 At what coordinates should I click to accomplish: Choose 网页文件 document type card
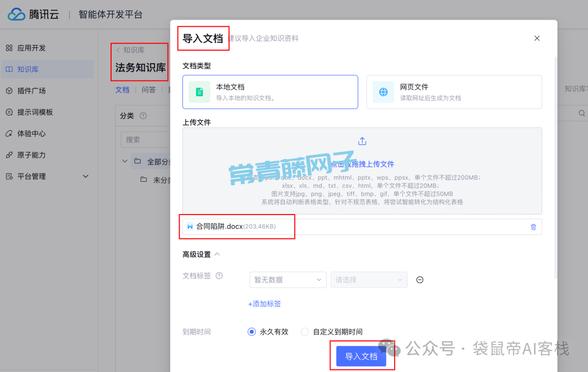[454, 92]
